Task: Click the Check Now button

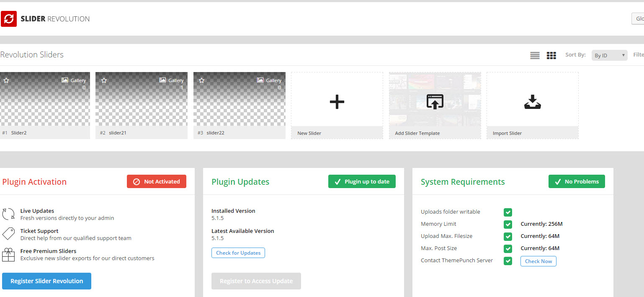Action: click(x=538, y=261)
